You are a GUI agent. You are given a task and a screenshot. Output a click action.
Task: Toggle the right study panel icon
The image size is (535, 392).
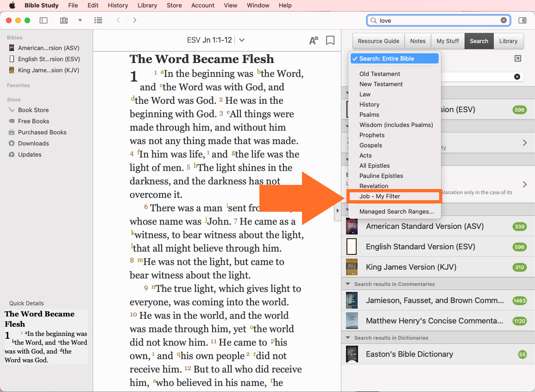click(522, 20)
